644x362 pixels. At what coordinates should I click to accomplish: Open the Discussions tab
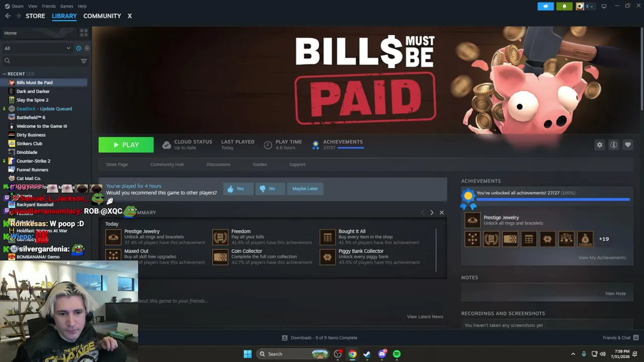(x=218, y=164)
